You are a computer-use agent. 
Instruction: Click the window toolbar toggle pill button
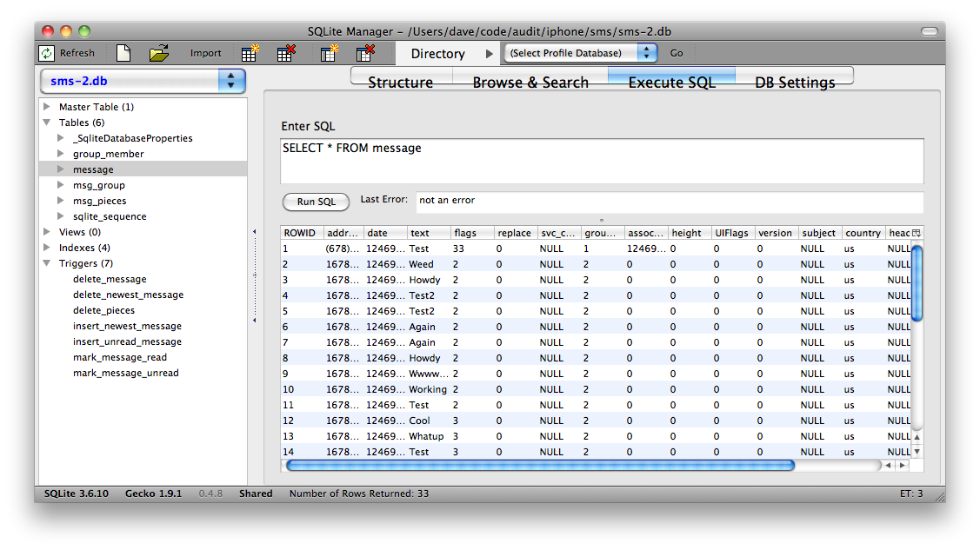(930, 31)
